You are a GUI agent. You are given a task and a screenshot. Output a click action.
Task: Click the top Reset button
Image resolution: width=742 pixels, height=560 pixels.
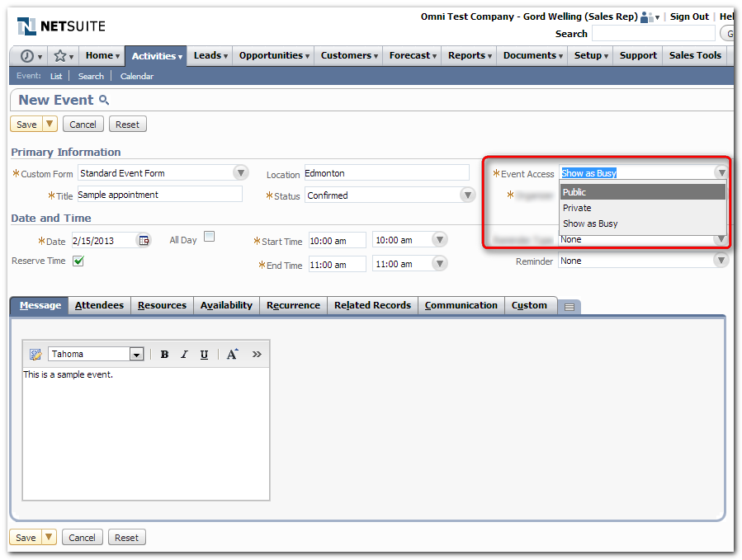coord(127,125)
